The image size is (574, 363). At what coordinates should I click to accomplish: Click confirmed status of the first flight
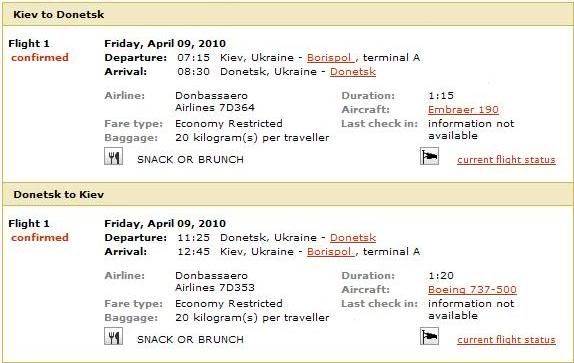[40, 58]
